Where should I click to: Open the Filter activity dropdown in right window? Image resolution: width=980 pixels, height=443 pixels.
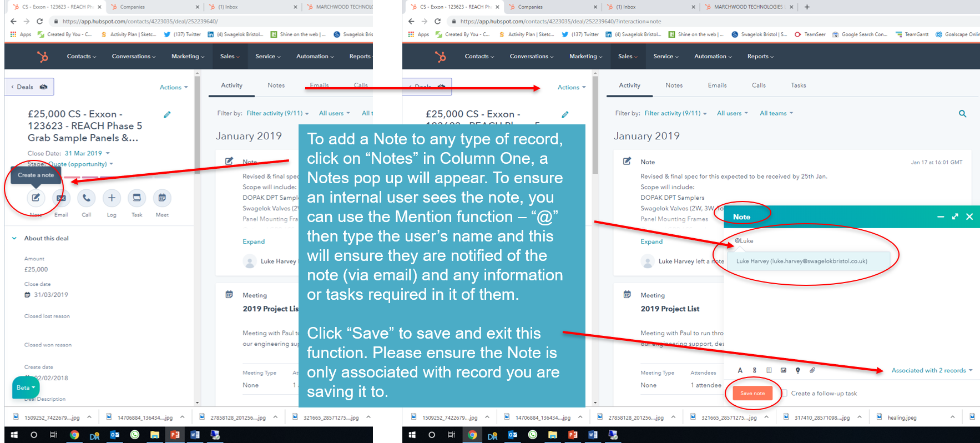pyautogui.click(x=675, y=113)
